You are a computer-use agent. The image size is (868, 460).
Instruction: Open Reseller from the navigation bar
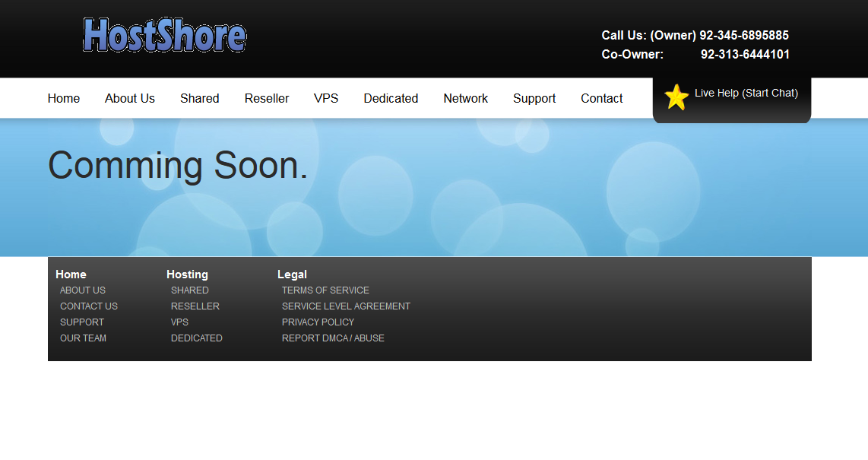coord(267,98)
